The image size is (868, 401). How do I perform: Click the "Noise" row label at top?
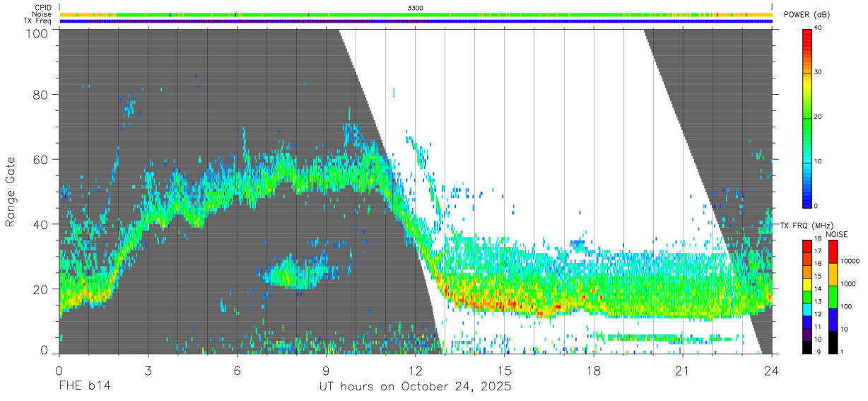point(42,14)
